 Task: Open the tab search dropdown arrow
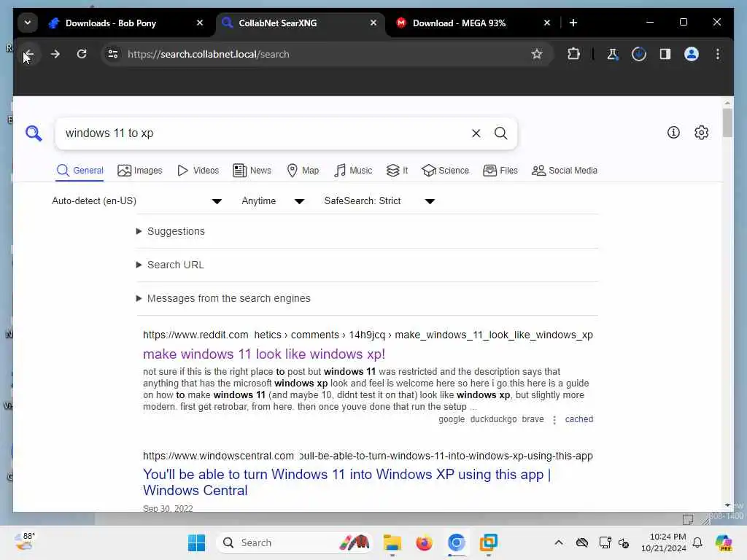point(28,23)
